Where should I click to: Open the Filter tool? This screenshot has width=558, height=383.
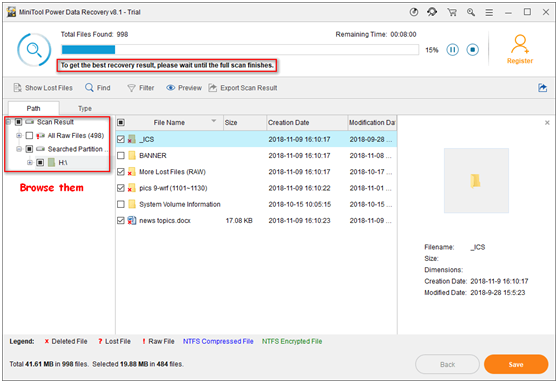(x=141, y=88)
